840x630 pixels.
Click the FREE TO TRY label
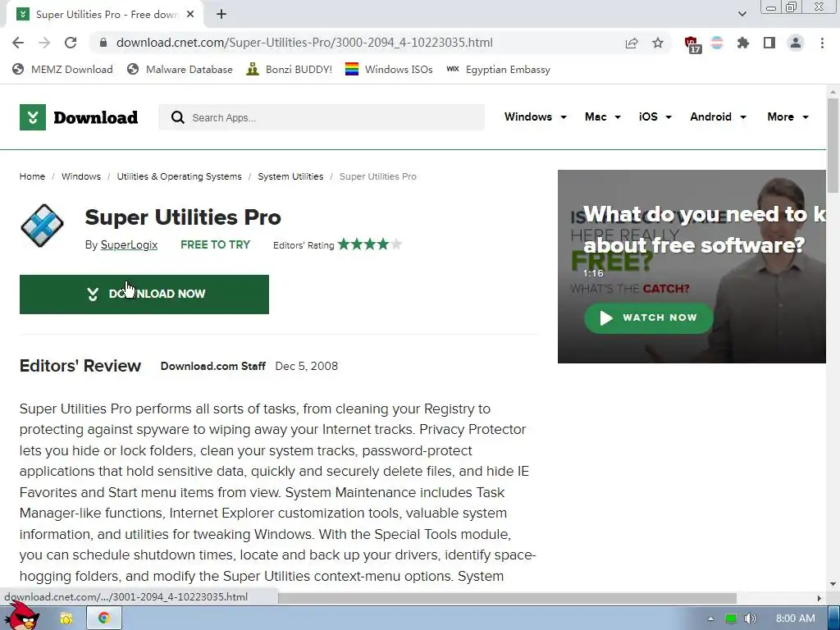216,244
